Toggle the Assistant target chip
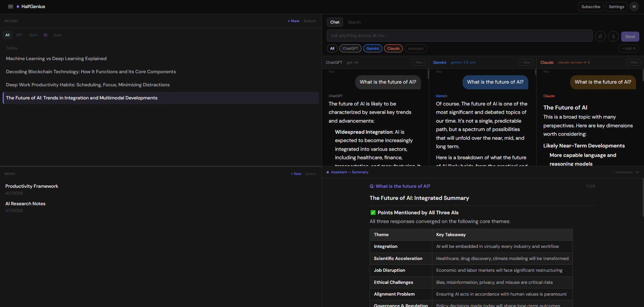 [x=416, y=48]
